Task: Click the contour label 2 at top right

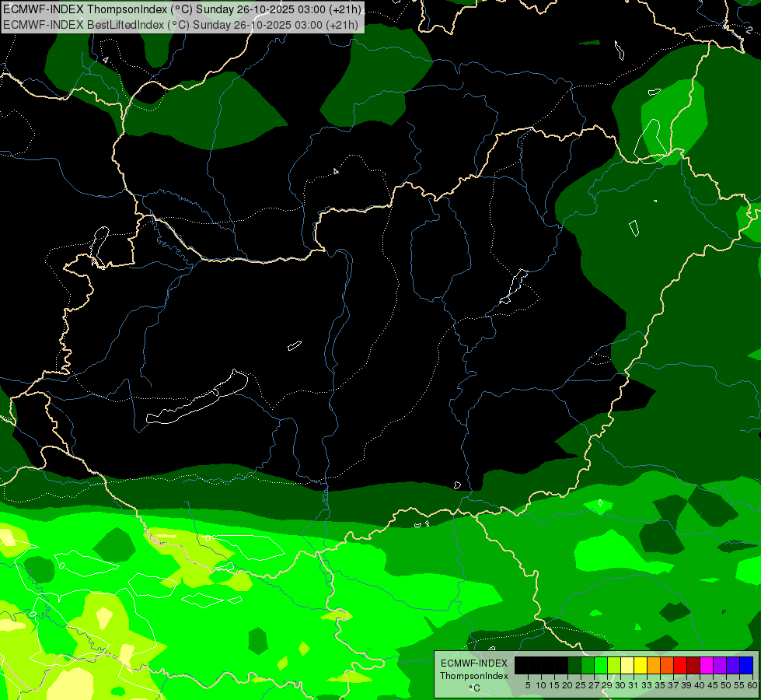Action: 749,30
